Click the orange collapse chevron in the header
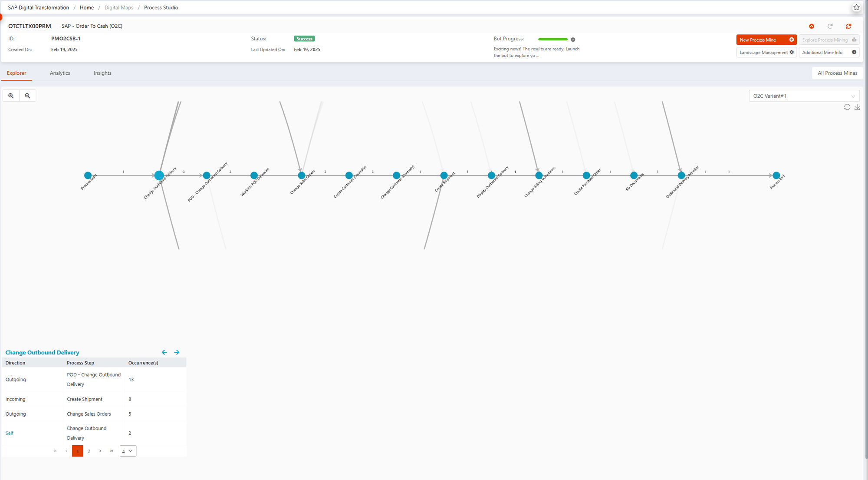 (812, 26)
